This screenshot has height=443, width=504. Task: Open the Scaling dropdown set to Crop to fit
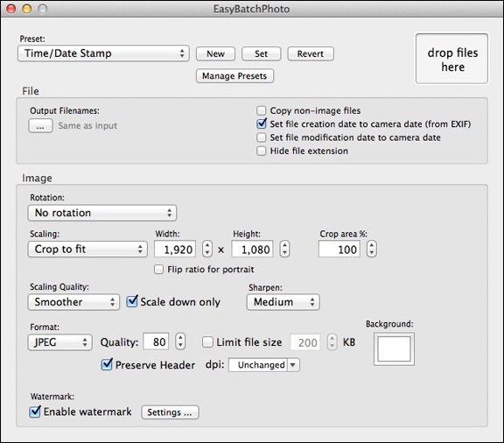[87, 250]
